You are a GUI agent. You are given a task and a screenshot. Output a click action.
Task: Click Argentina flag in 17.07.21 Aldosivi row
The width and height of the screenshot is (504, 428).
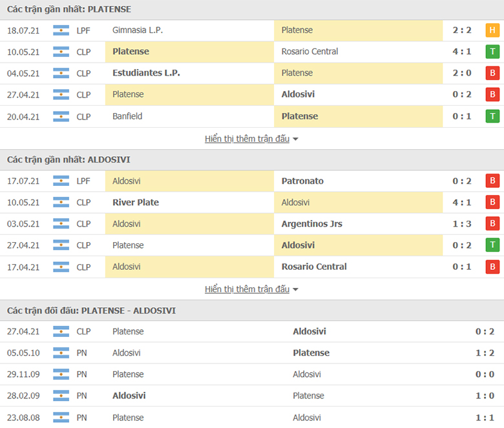pos(61,181)
